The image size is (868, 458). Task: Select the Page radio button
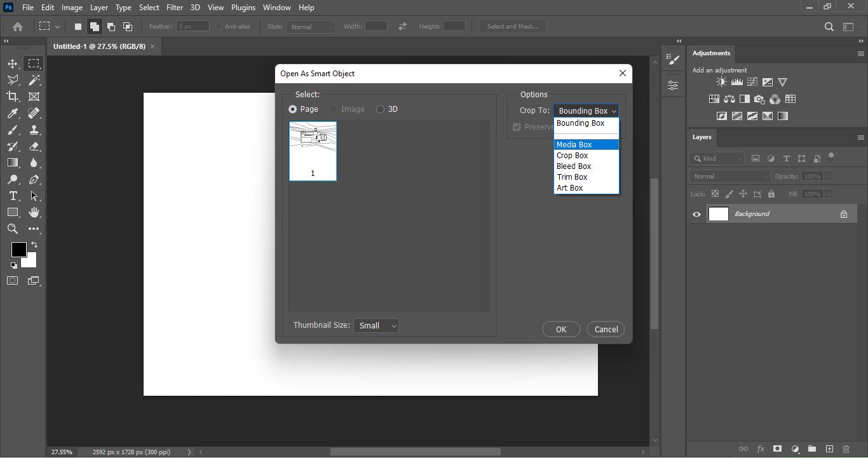[x=293, y=109]
